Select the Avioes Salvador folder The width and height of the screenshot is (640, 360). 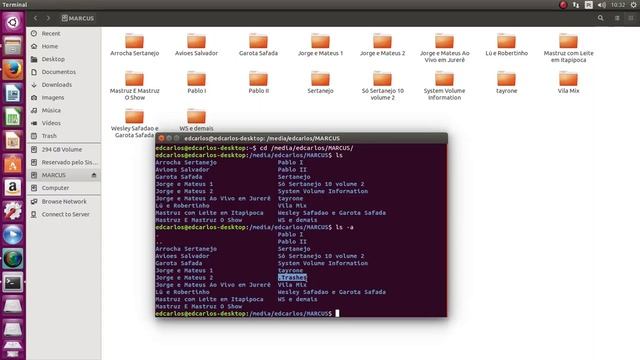point(196,45)
